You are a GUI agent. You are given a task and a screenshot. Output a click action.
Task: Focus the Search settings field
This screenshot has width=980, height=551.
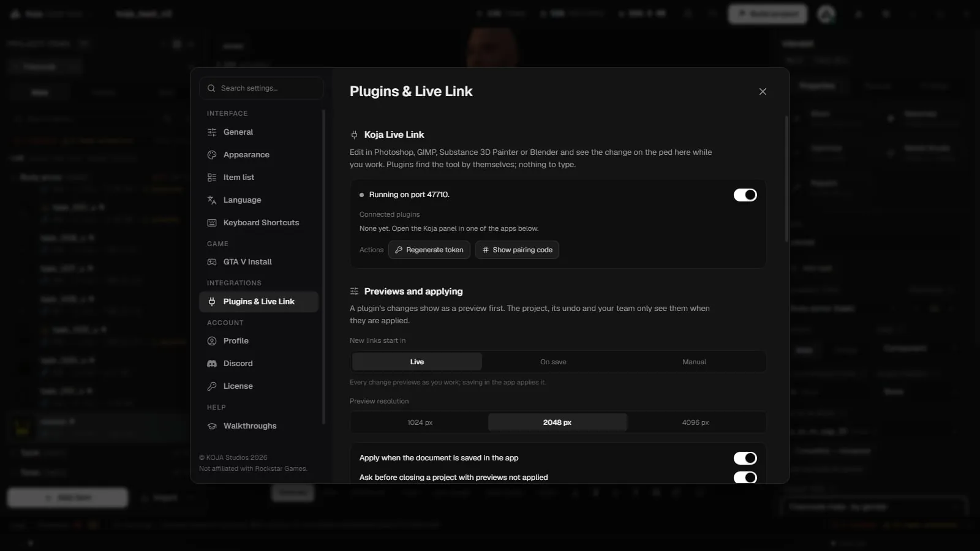[x=262, y=88]
